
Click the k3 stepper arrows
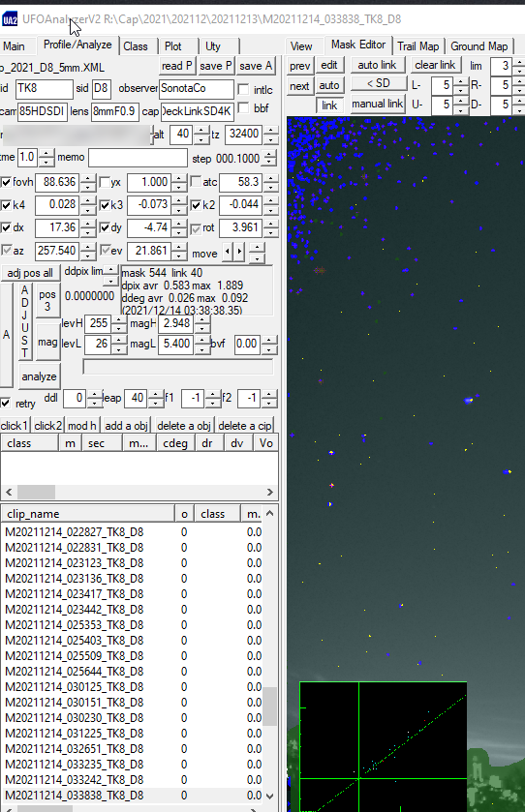[x=179, y=205]
